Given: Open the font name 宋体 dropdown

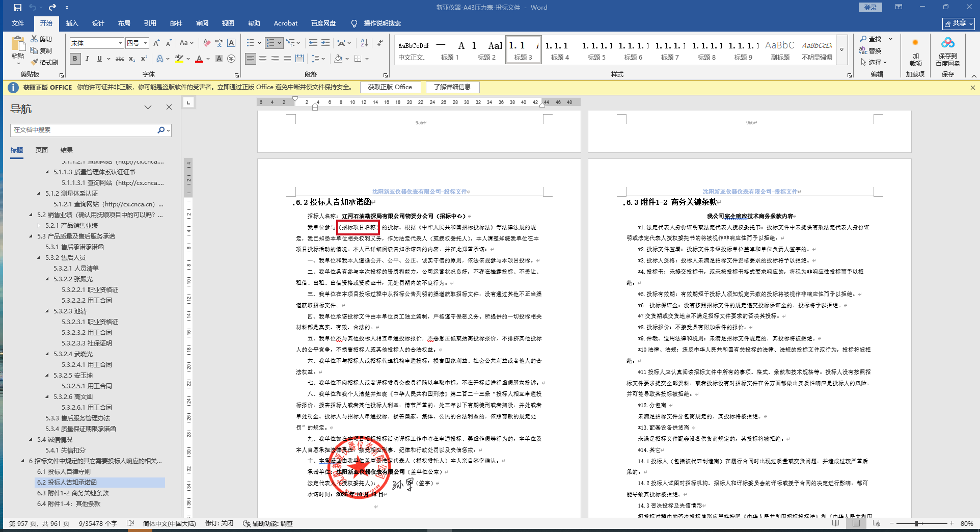Looking at the screenshot, I should tap(120, 43).
